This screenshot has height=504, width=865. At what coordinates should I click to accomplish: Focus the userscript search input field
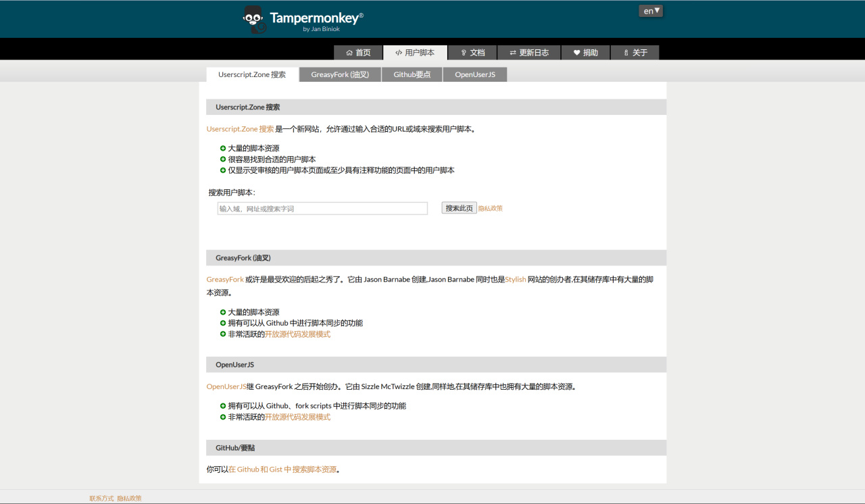click(x=322, y=209)
